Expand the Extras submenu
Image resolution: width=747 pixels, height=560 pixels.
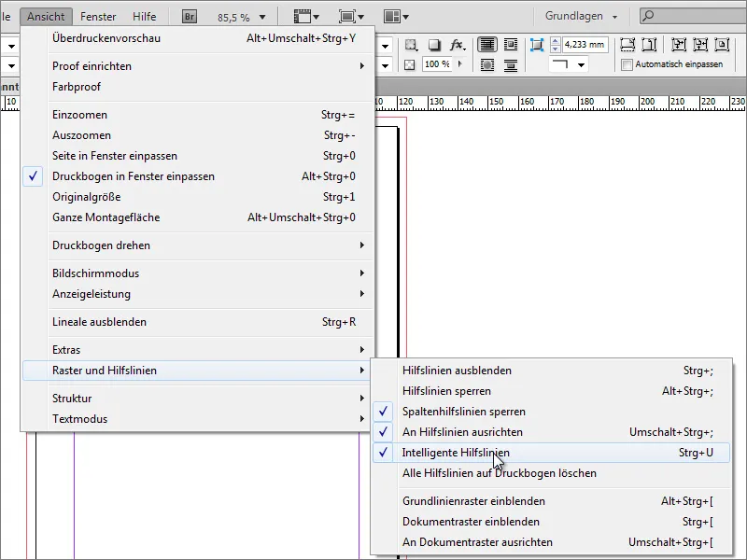coord(197,349)
